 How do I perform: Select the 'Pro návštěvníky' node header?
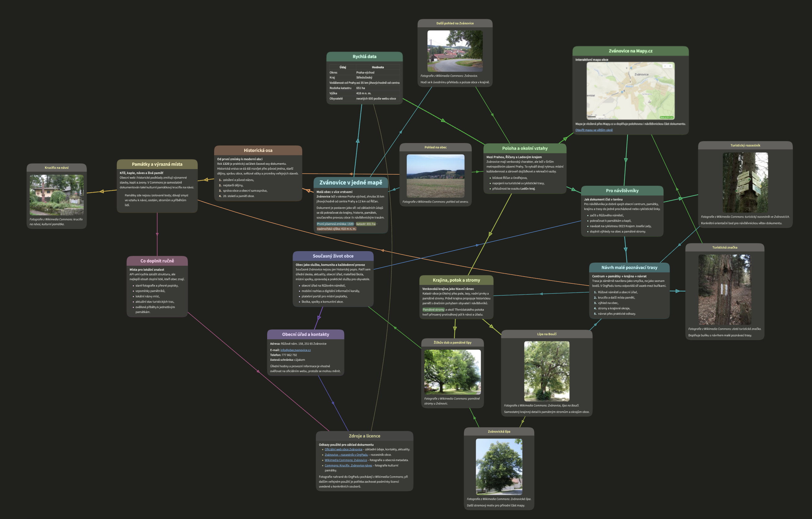click(x=622, y=191)
